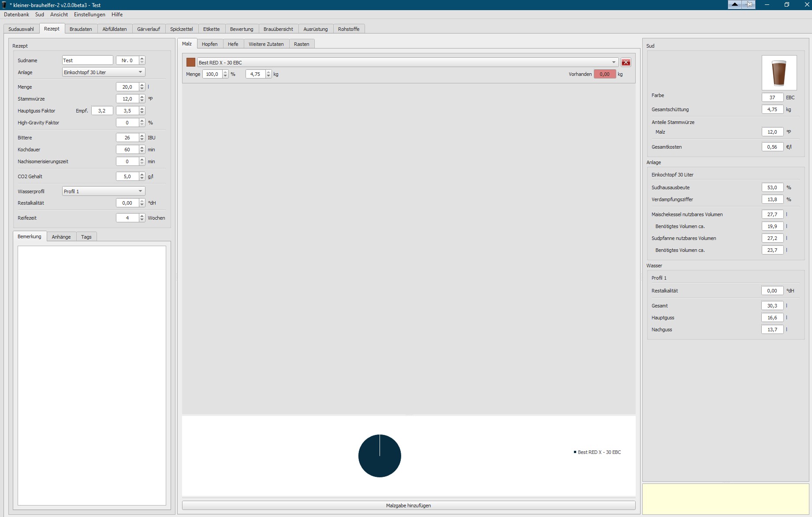The image size is (812, 517).
Task: Open the Einstellungen menu
Action: pyautogui.click(x=89, y=15)
